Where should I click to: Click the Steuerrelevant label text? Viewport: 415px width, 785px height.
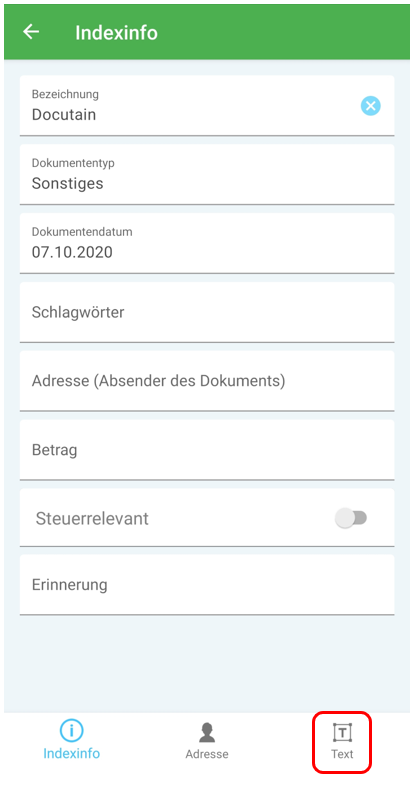(92, 519)
